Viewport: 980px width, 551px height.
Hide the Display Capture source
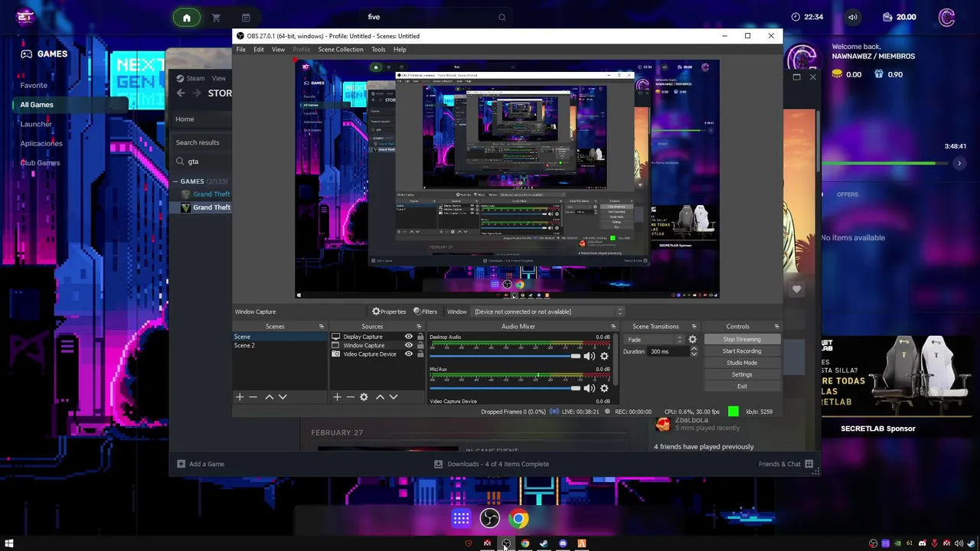coord(408,337)
